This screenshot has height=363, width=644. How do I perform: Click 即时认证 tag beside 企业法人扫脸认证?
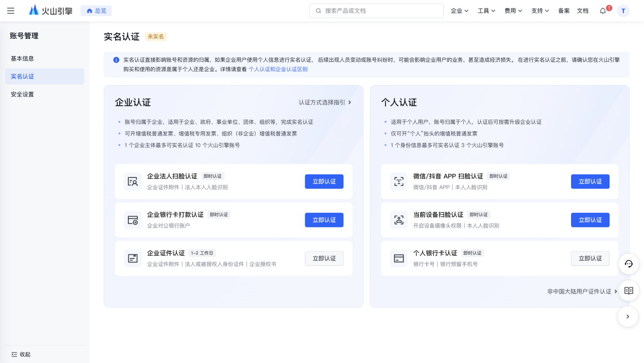tap(212, 176)
